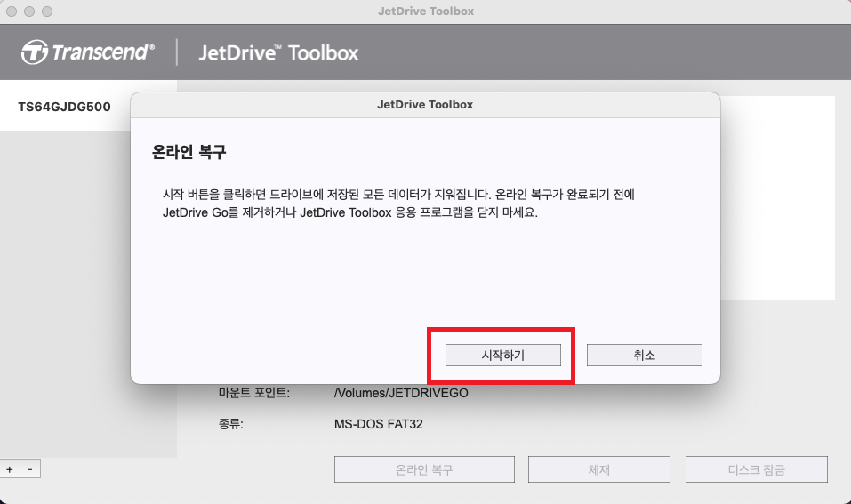Click the 디스크 잠금 button
Screen dimensions: 851x504
[x=757, y=469]
